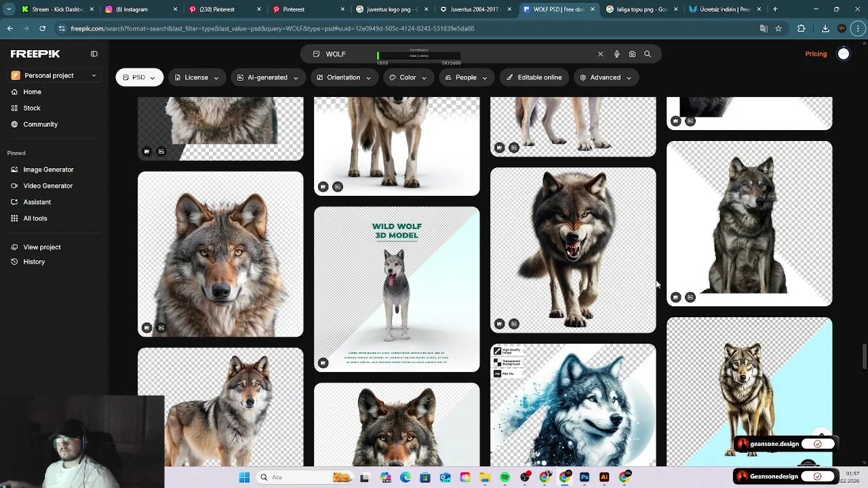The width and height of the screenshot is (868, 488).
Task: Open the Windows Start menu
Action: 244,477
